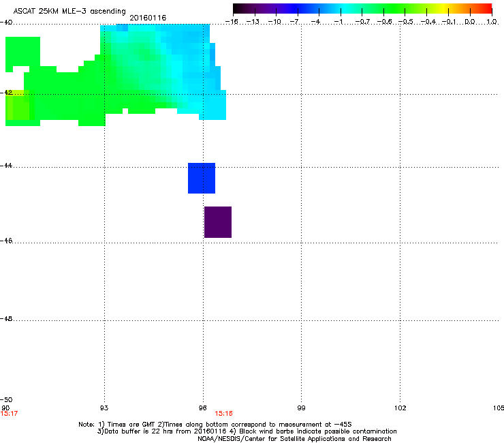Screen dimensions: 504x443
Task: Click the -46 latitude label
Action: point(6,241)
